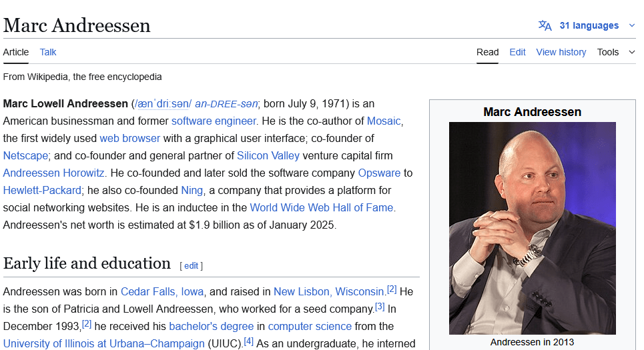Click the 'Andreessen in 2013' caption
This screenshot has height=350, width=644.
pyautogui.click(x=533, y=342)
